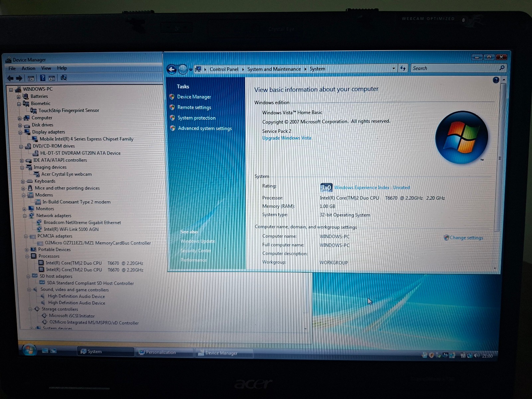Open Device Manager link in Tasks pane

pos(194,97)
